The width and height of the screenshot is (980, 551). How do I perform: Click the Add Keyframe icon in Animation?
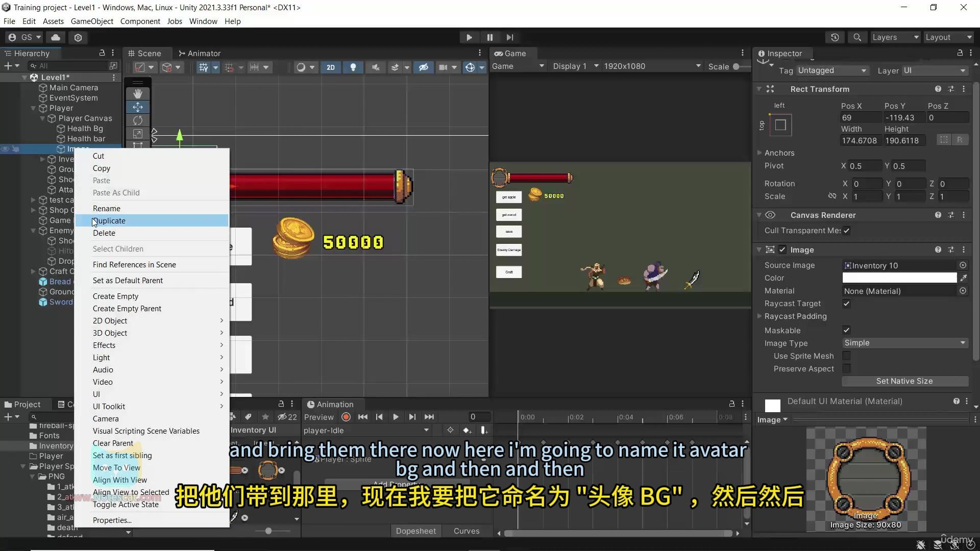(x=467, y=430)
